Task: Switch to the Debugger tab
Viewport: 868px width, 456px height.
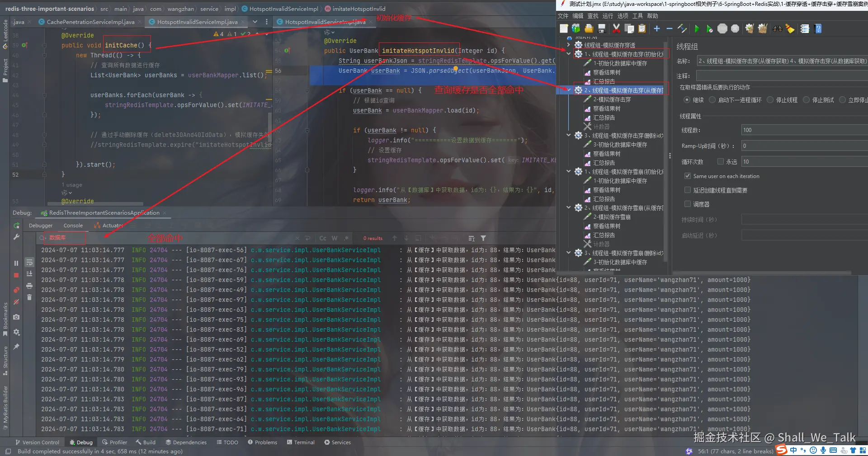Action: (x=41, y=226)
